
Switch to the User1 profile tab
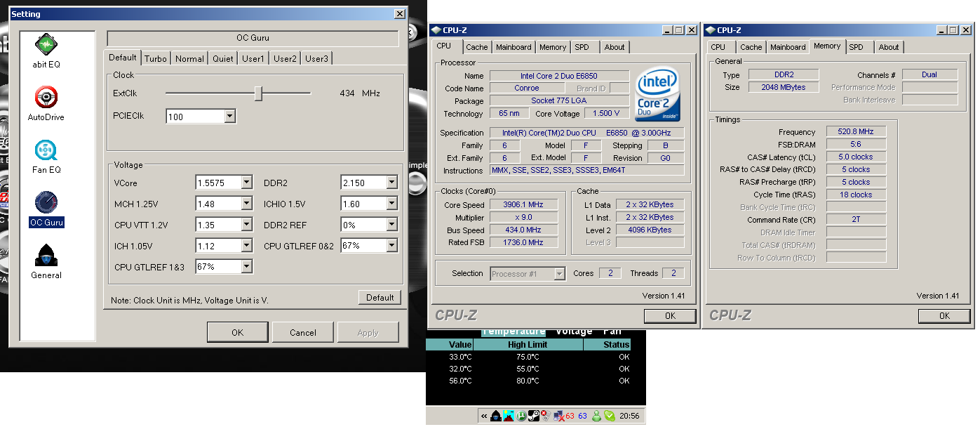click(x=253, y=59)
